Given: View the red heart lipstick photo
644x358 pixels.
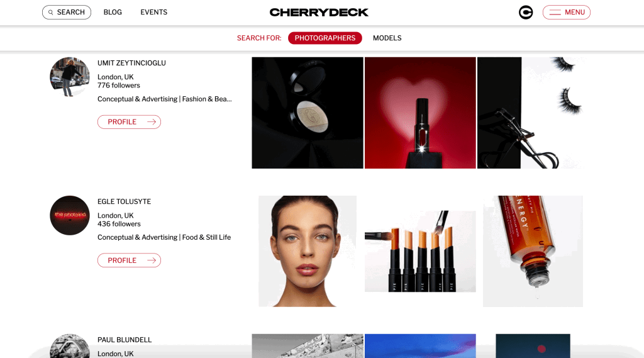Looking at the screenshot, I should (x=420, y=113).
